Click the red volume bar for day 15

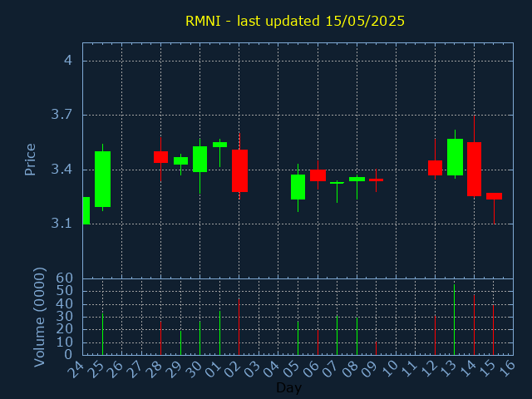tap(493, 330)
